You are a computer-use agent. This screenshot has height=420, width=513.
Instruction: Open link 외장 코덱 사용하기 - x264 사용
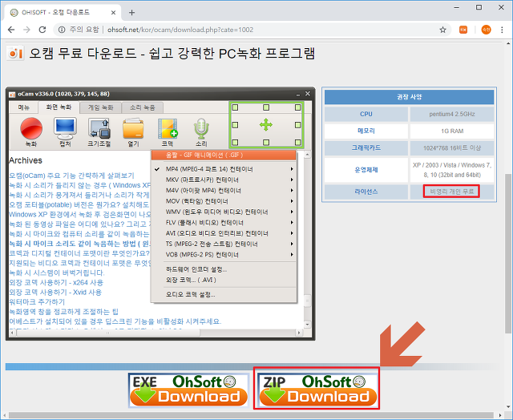pyautogui.click(x=56, y=282)
